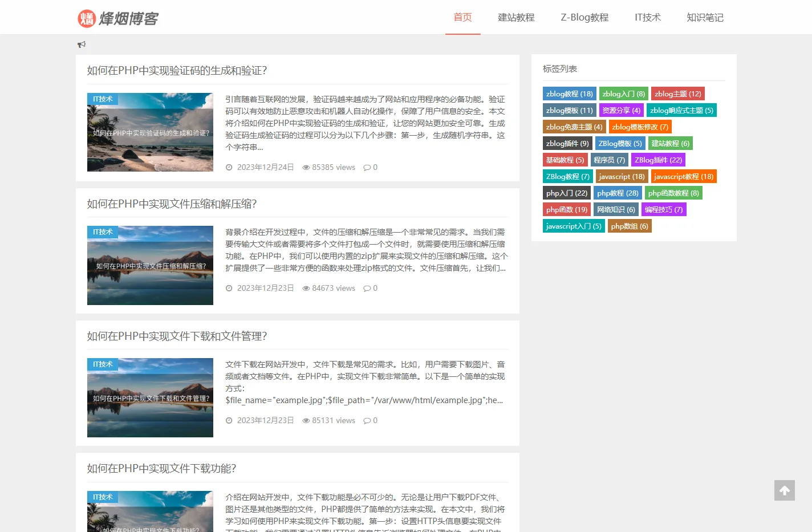Click thumbnail of 文件压缩和解压缩 article
This screenshot has width=812, height=532.
point(150,265)
